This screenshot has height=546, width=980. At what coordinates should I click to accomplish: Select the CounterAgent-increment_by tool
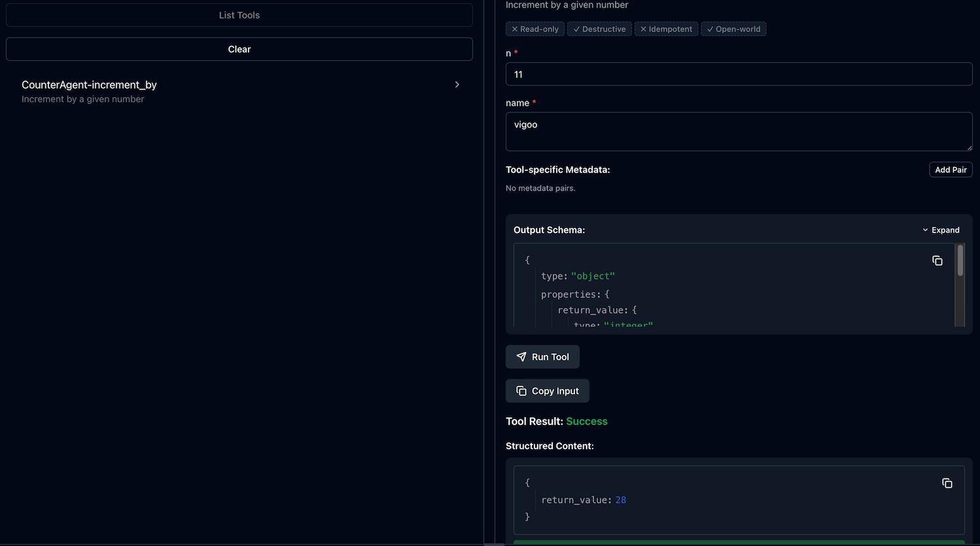(89, 85)
